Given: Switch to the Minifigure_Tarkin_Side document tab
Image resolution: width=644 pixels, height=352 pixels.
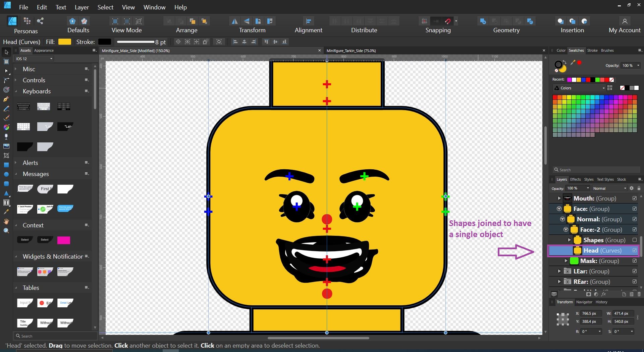Looking at the screenshot, I should (x=351, y=51).
